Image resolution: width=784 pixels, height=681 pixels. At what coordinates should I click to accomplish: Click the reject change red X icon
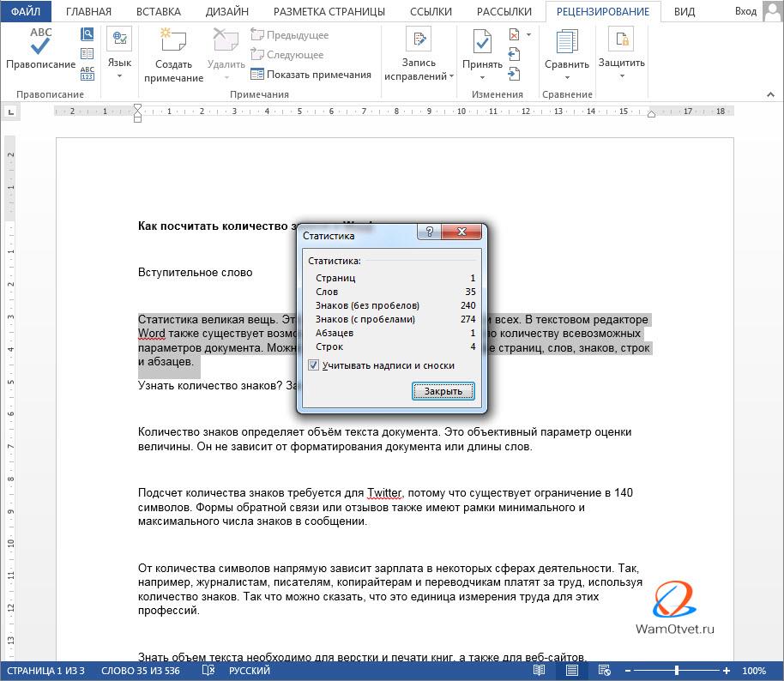click(x=514, y=34)
